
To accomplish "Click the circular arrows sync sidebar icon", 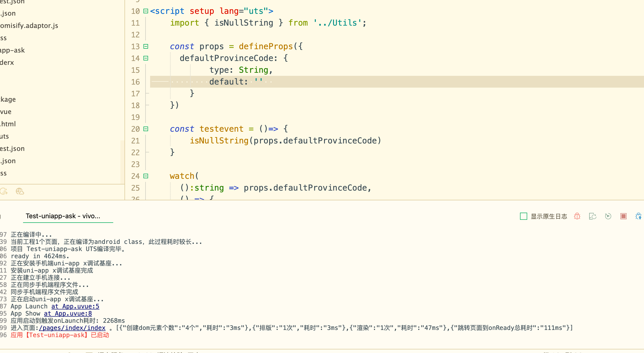I will [4, 191].
